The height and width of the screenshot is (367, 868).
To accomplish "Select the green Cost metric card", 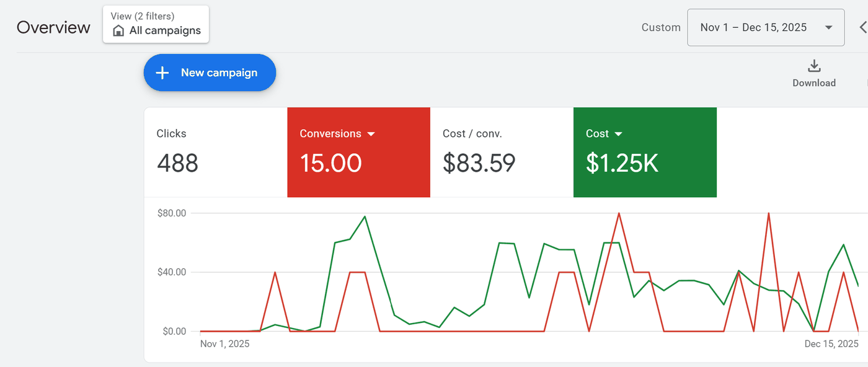I will coord(645,153).
